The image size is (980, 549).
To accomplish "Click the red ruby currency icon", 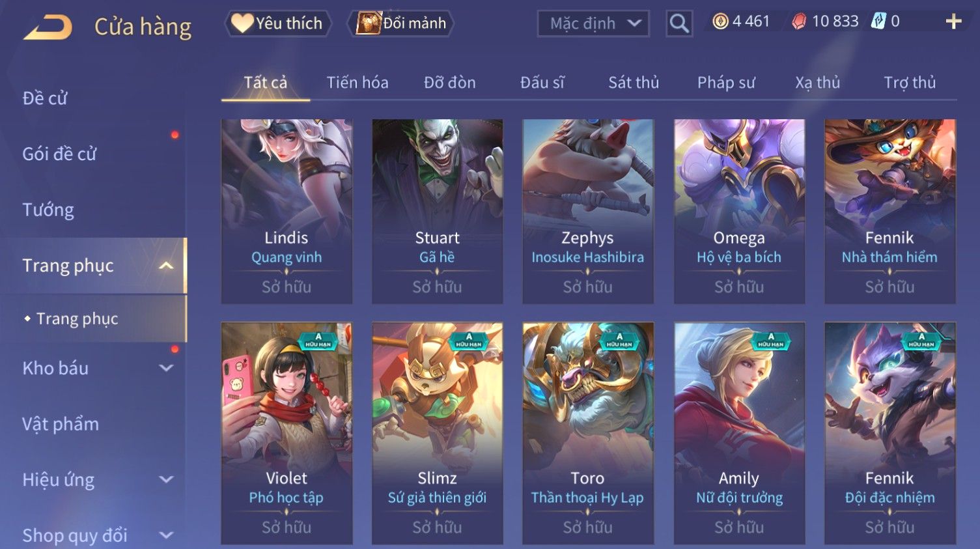I will tap(799, 21).
